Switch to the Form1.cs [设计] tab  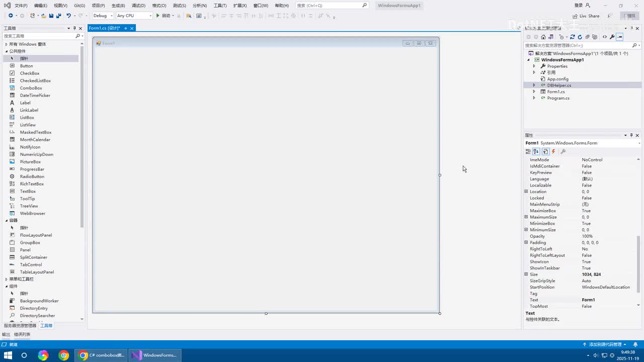(105, 28)
